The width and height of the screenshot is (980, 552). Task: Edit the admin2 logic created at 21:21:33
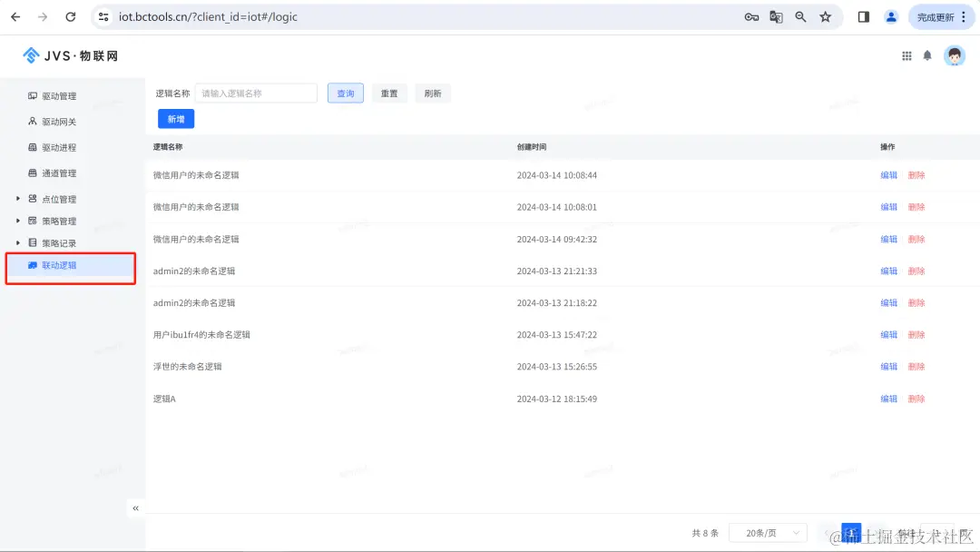(x=888, y=271)
